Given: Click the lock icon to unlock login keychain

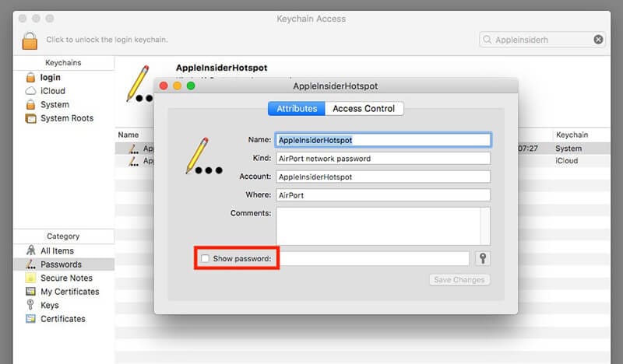Looking at the screenshot, I should pos(30,40).
